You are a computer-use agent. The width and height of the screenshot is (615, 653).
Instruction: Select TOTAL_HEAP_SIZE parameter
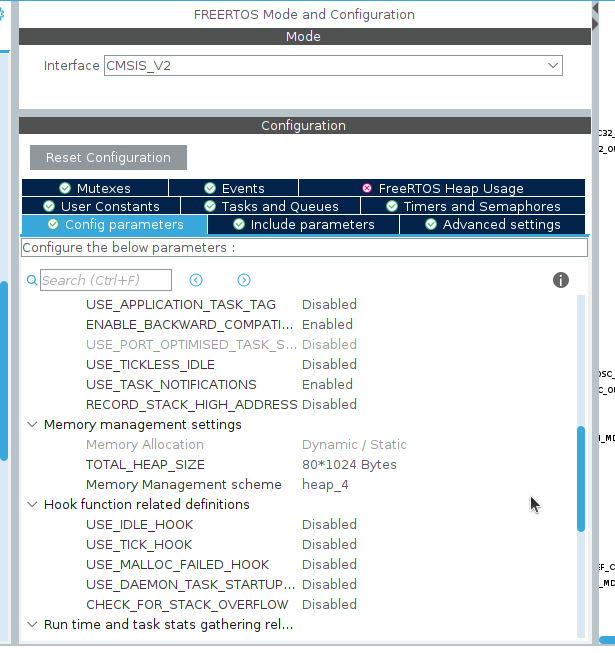coord(145,465)
